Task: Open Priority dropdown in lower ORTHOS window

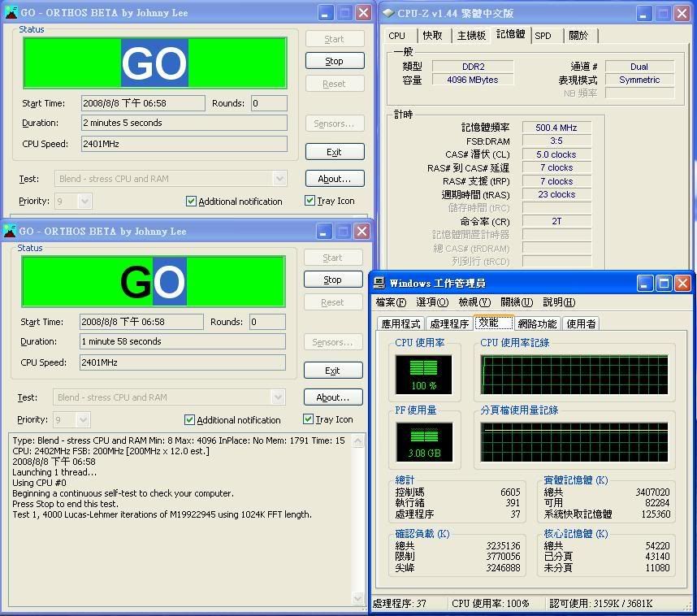Action: coord(83,419)
